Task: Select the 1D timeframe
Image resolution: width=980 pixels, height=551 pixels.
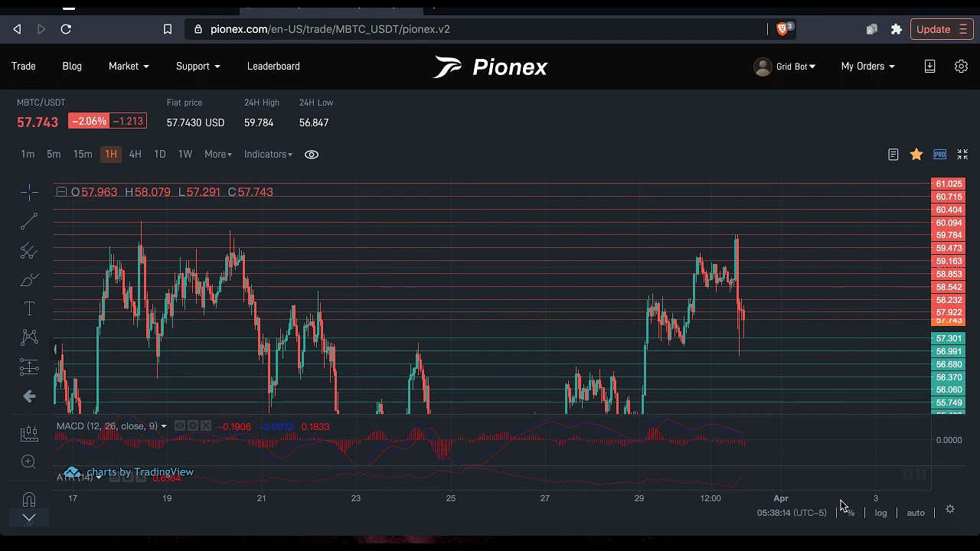Action: (x=159, y=155)
